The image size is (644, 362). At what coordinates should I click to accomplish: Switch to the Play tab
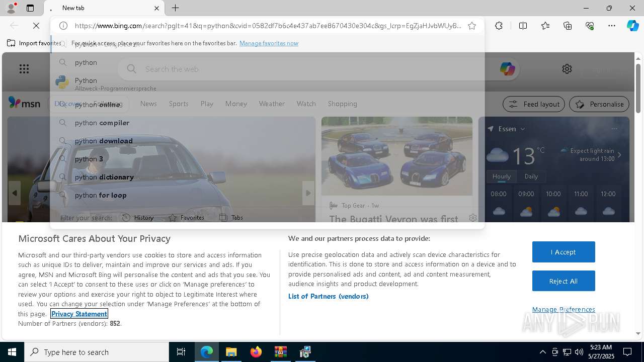point(207,104)
